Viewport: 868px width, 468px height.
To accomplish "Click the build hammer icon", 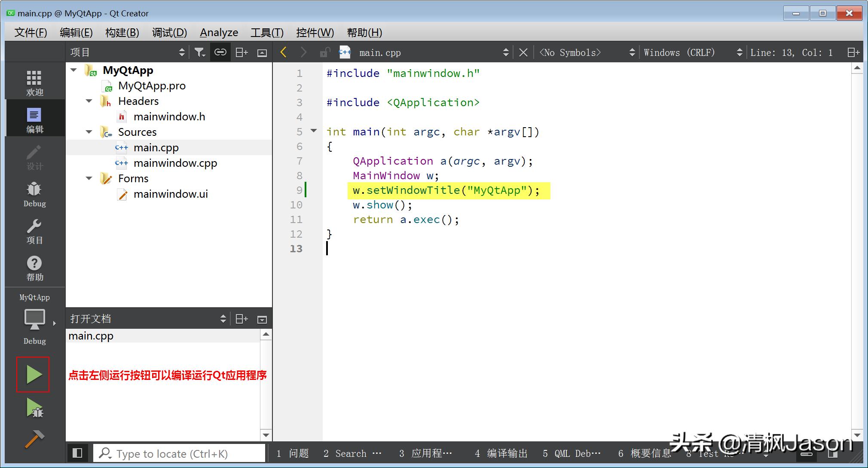I will pos(34,439).
